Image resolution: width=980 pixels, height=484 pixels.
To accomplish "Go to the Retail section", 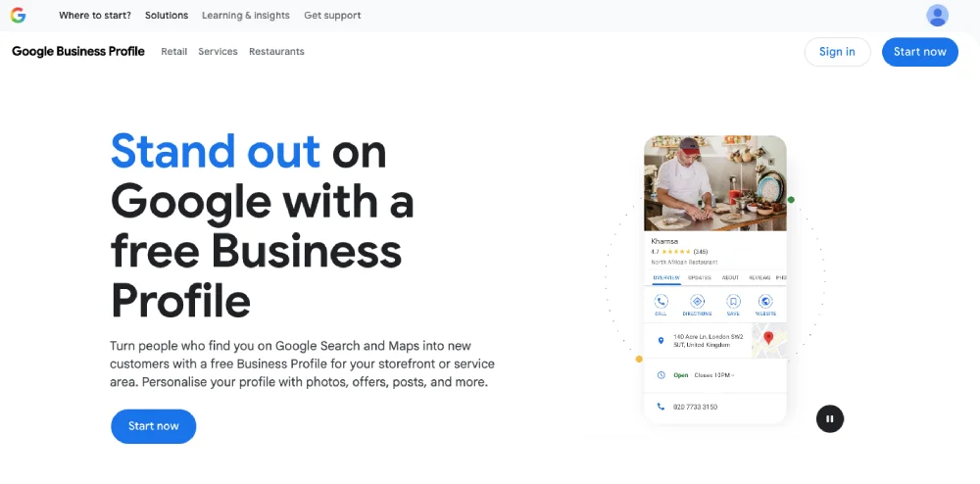I will [173, 52].
